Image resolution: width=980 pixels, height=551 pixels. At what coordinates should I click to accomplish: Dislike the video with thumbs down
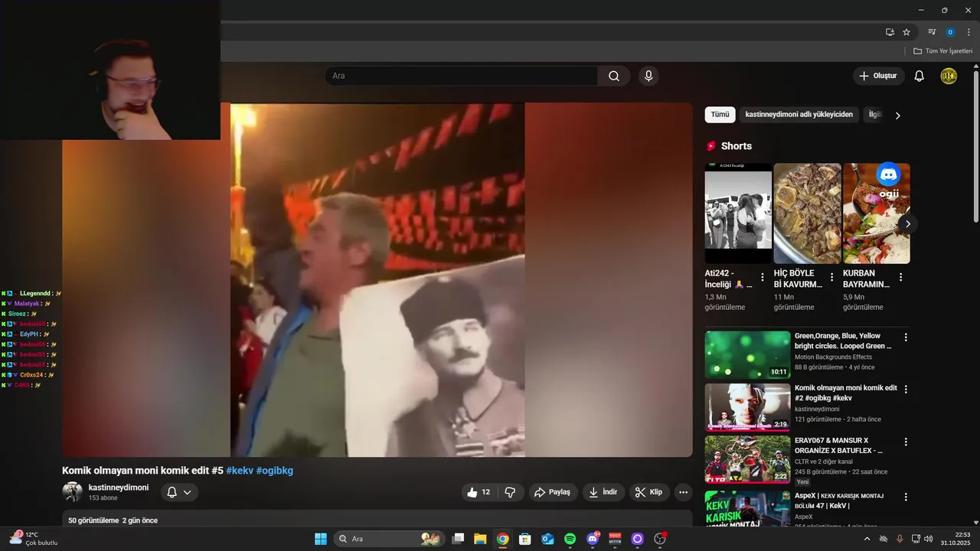click(511, 492)
